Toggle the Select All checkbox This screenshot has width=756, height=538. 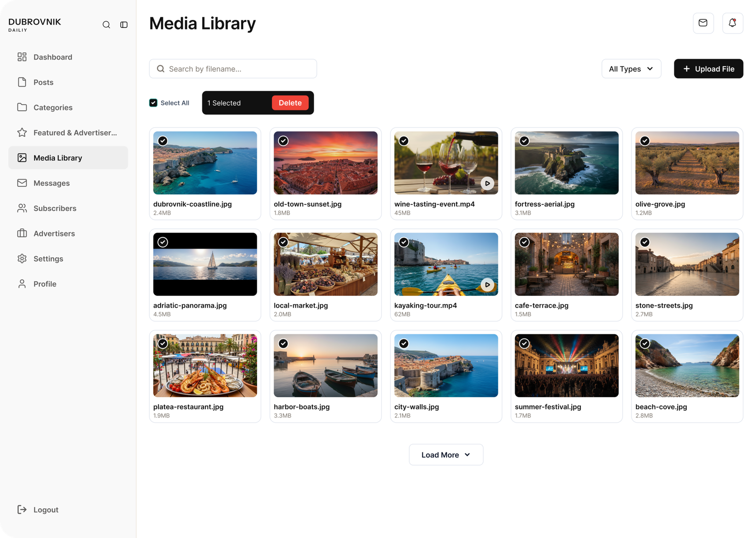pos(153,103)
